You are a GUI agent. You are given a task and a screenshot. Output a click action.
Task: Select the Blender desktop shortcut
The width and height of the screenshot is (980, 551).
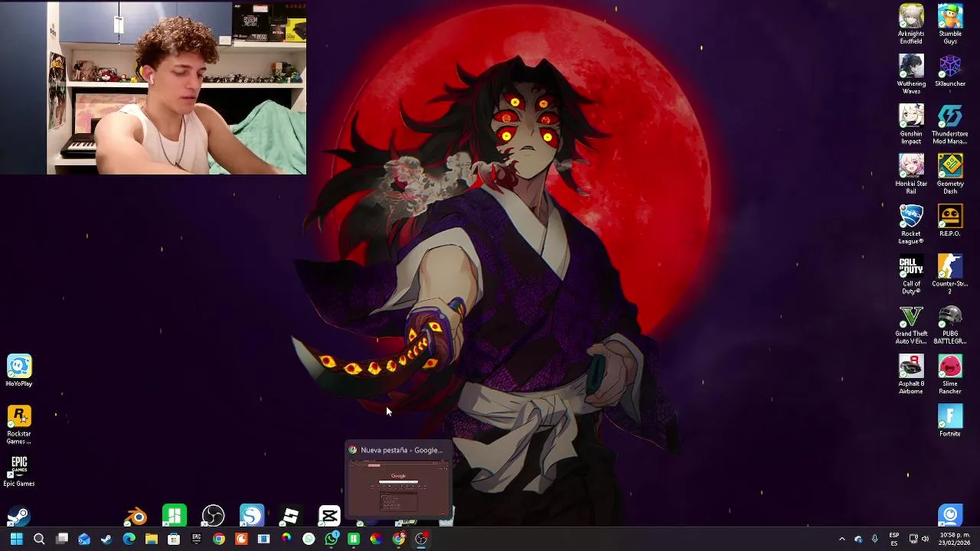(x=138, y=517)
